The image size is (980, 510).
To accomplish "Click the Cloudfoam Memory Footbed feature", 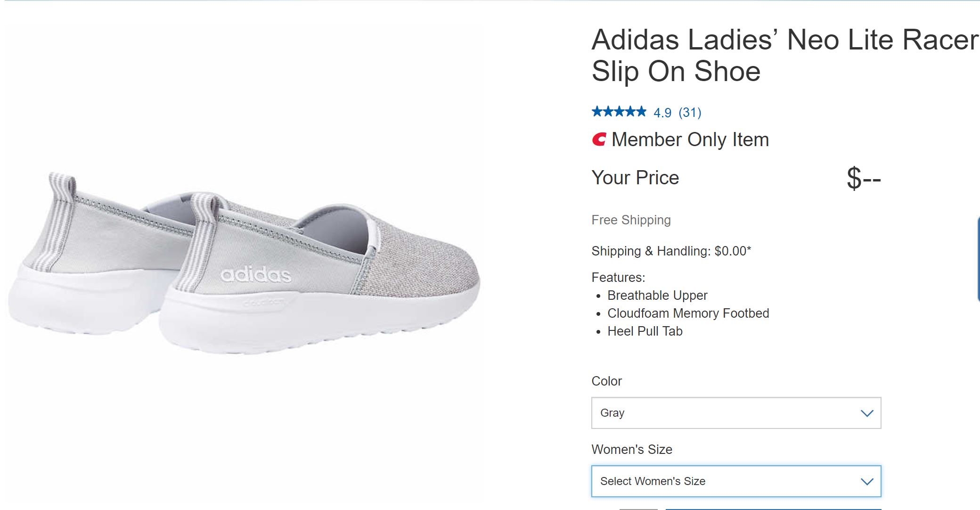I will click(688, 313).
